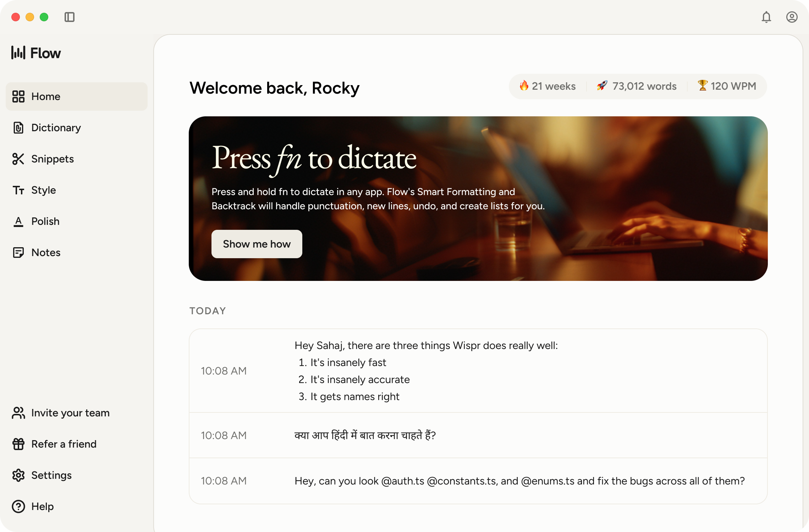Screen dimensions: 809x532
Task: Click the Flow logo icon
Action: [x=18, y=52]
